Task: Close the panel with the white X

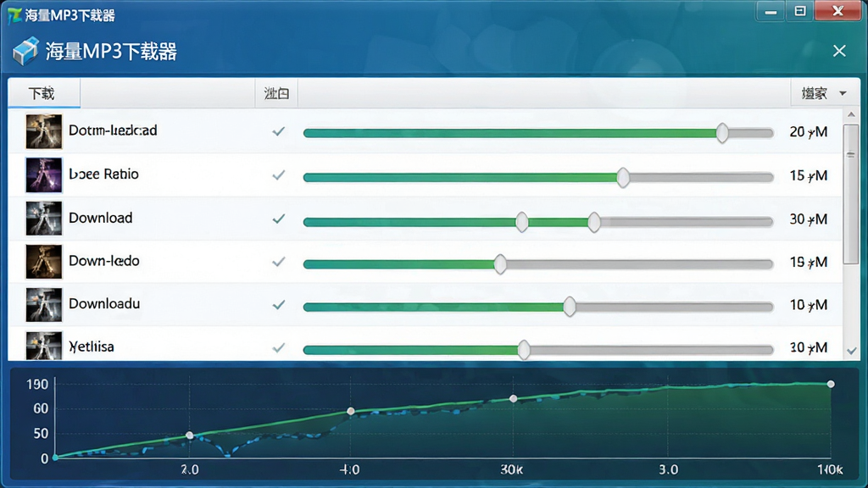Action: [839, 51]
